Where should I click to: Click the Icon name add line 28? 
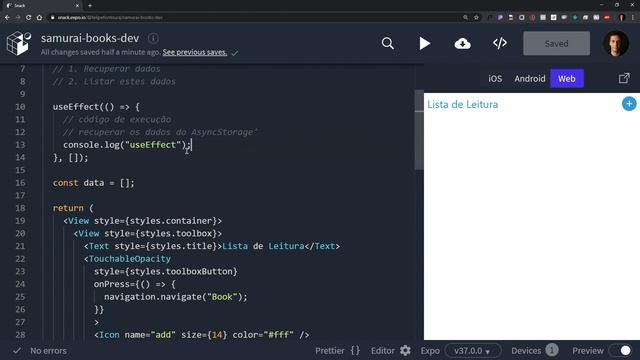click(202, 335)
